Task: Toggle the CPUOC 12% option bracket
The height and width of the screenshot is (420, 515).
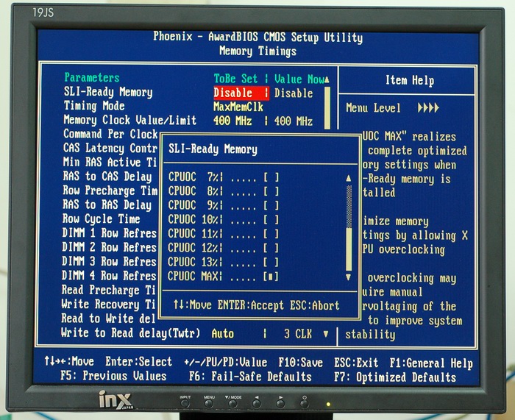Action: click(x=271, y=248)
